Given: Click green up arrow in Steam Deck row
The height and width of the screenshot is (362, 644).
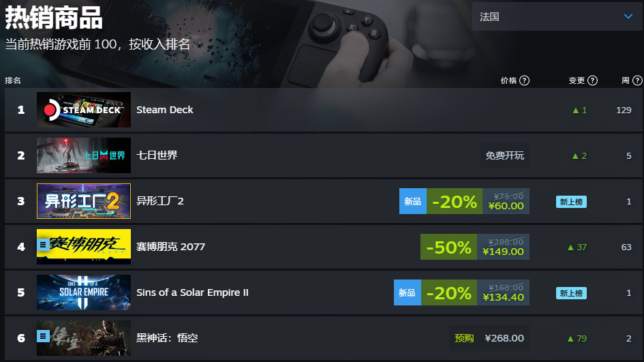Looking at the screenshot, I should [575, 110].
